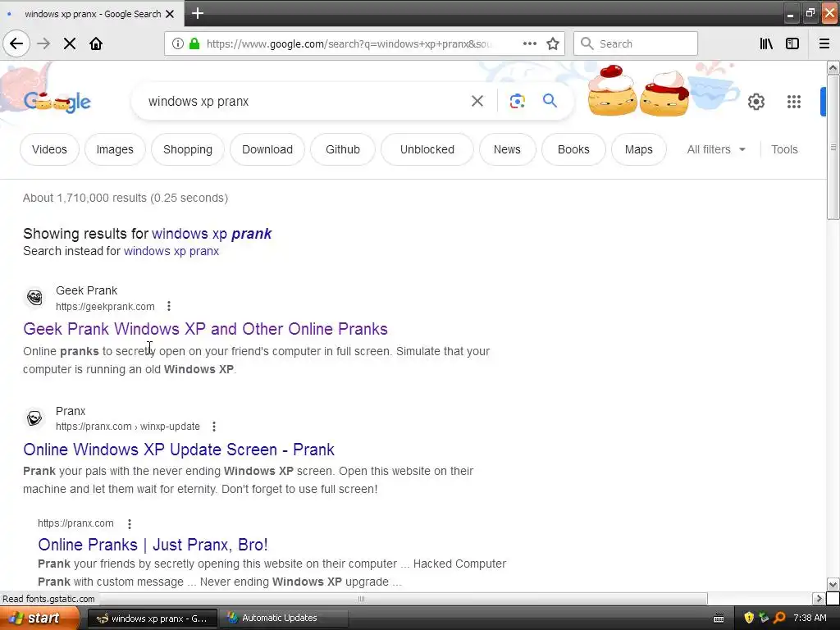
Task: Click the https://geekprank.com URL text
Action: pos(105,307)
